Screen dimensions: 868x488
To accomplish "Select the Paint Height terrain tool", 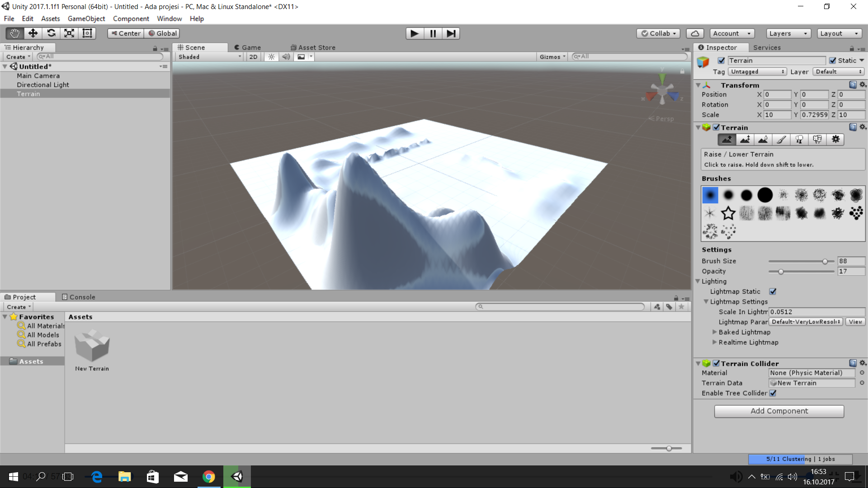I will [745, 140].
